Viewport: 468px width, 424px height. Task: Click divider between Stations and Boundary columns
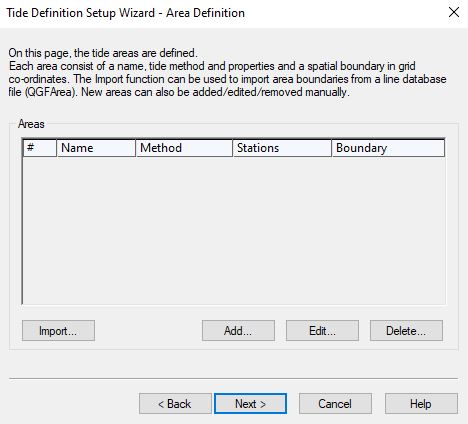tap(332, 148)
